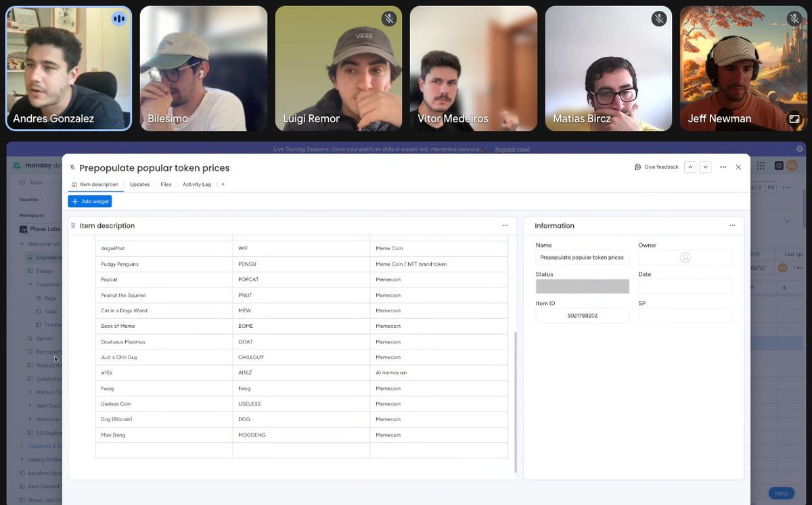Click the AI memecoin category cell
The image size is (812, 505).
(x=438, y=372)
